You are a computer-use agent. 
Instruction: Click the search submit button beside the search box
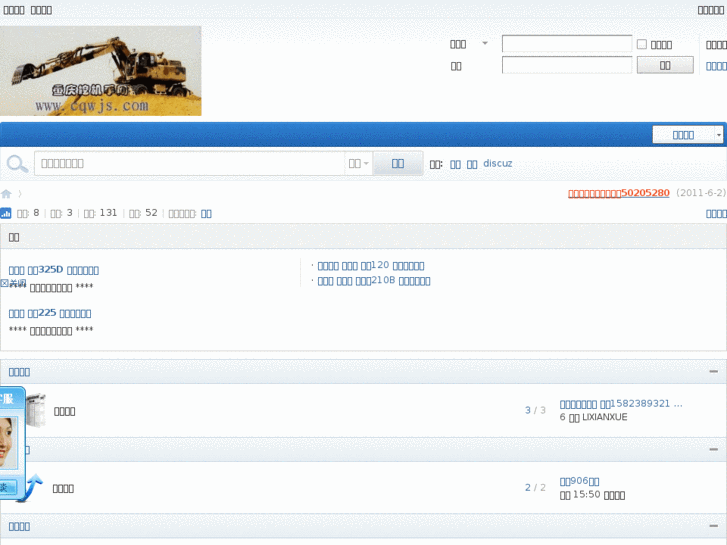point(398,163)
